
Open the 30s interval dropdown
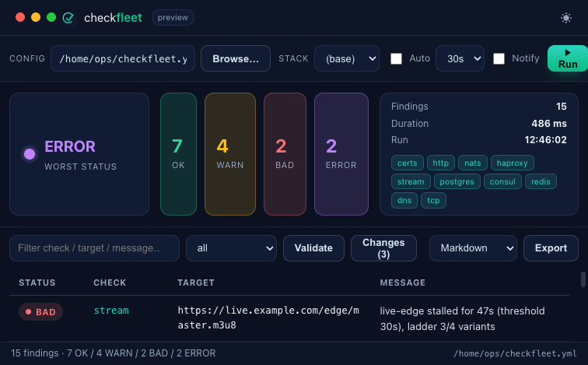click(x=460, y=58)
